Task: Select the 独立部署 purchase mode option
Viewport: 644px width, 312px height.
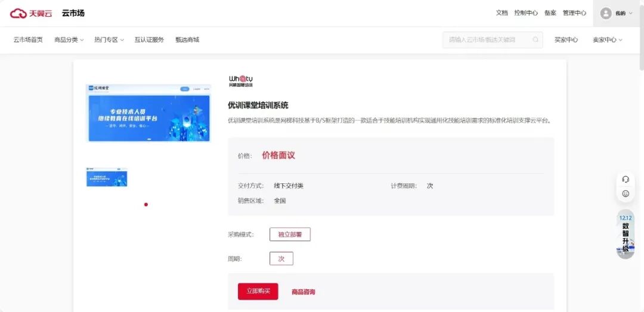Action: click(290, 235)
